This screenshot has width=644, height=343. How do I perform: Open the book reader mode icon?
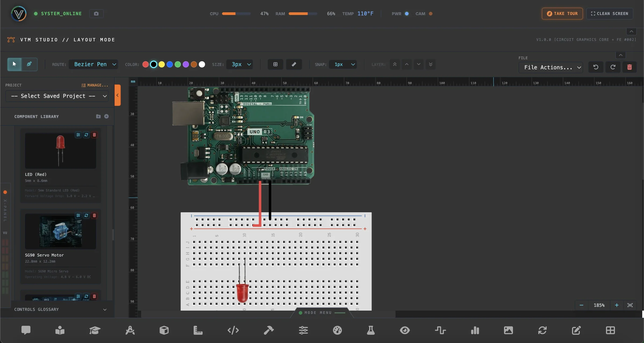(x=60, y=330)
